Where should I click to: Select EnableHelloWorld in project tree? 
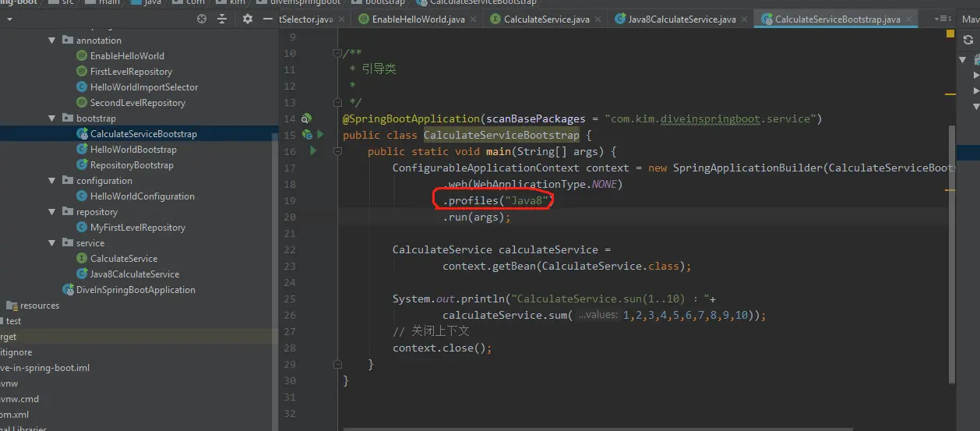click(x=127, y=56)
